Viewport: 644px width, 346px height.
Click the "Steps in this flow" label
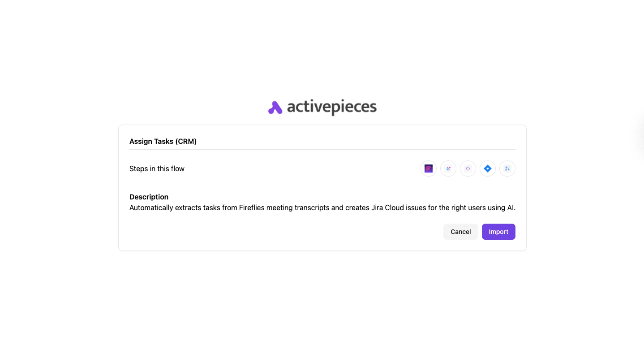click(x=157, y=169)
